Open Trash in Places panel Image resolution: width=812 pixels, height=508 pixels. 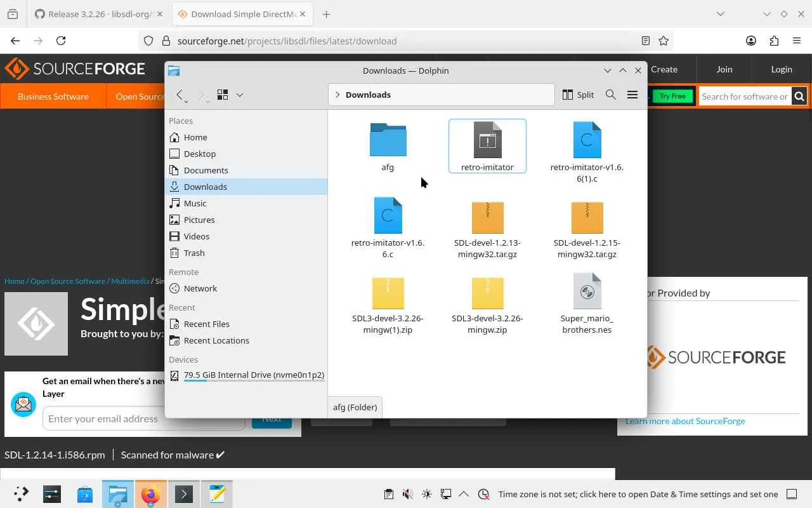(x=247, y=253)
